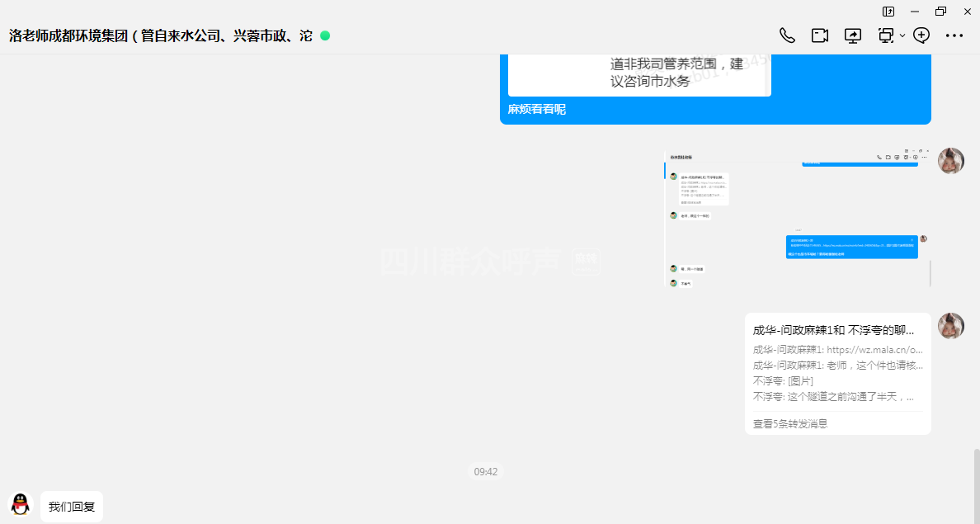Image resolution: width=980 pixels, height=524 pixels.
Task: Open the shared chat screenshot thumbnail
Action: [797, 219]
